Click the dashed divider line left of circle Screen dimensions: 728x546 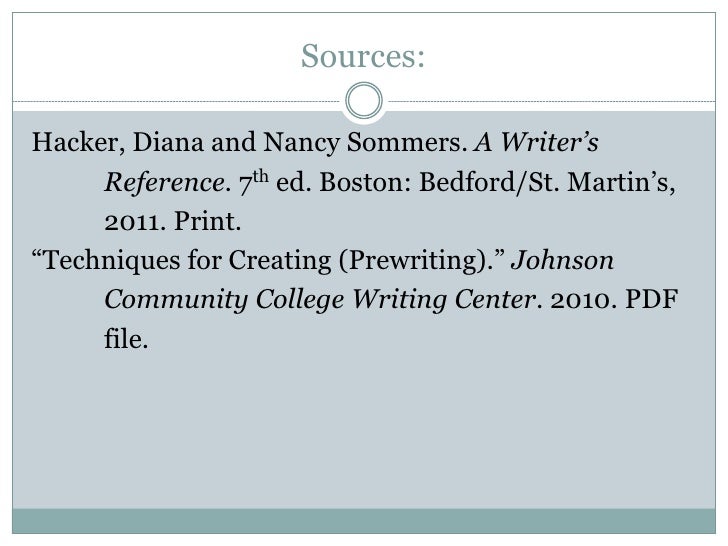click(176, 101)
